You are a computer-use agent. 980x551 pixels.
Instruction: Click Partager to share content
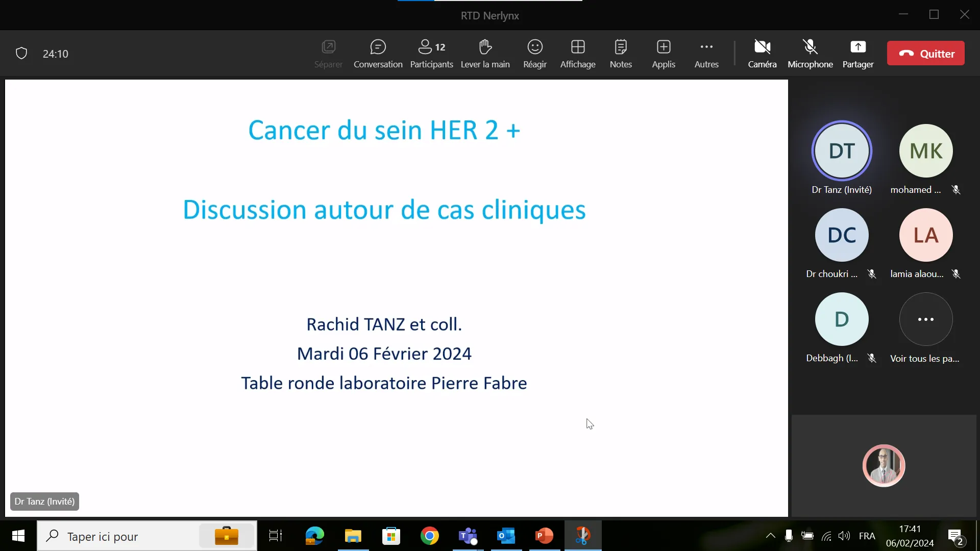pos(858,53)
